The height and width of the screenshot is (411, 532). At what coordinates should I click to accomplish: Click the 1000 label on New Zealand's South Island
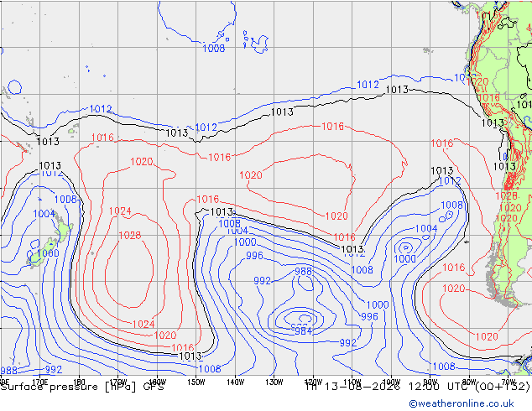click(x=48, y=253)
